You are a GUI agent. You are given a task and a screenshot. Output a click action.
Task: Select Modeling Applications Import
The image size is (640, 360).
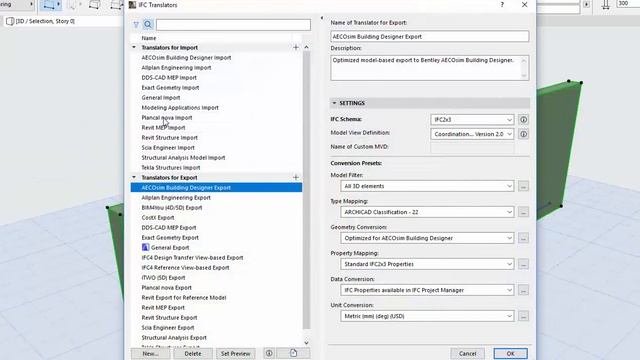tap(180, 108)
